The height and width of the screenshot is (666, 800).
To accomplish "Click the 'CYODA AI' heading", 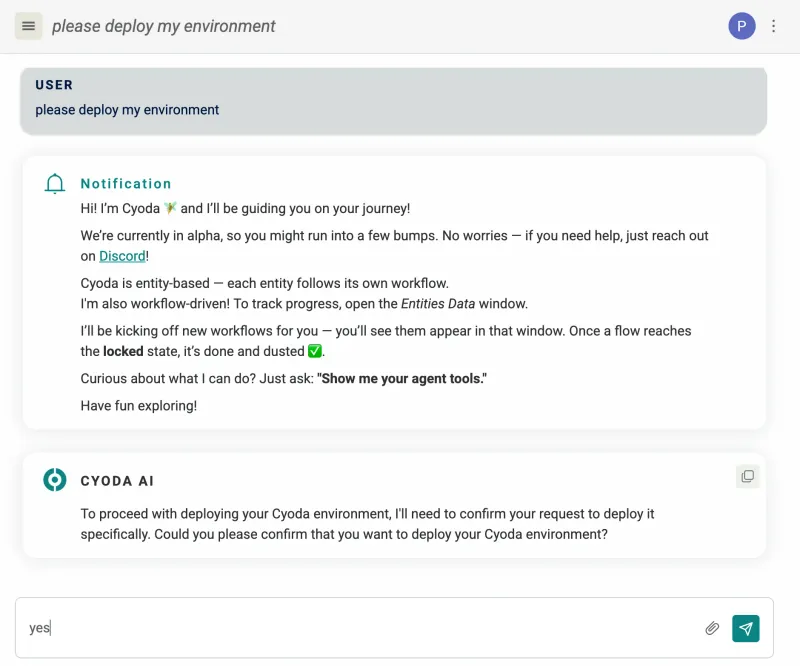I will coord(117,481).
